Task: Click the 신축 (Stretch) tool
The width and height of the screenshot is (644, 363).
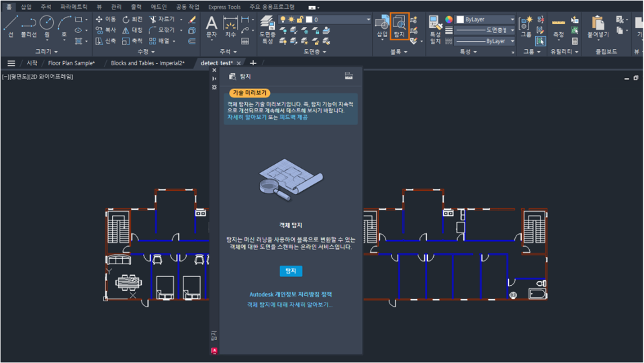Action: tap(105, 41)
